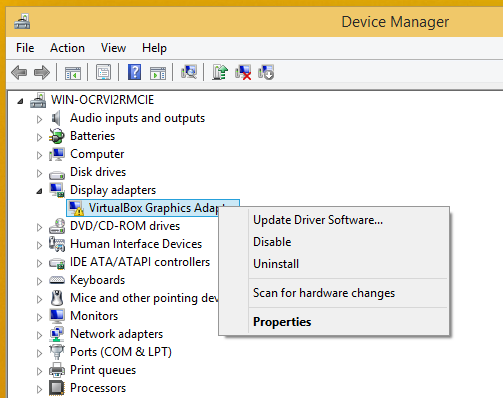Image resolution: width=503 pixels, height=398 pixels.
Task: Click the Disable device down-arrow toolbar icon
Action: [266, 72]
